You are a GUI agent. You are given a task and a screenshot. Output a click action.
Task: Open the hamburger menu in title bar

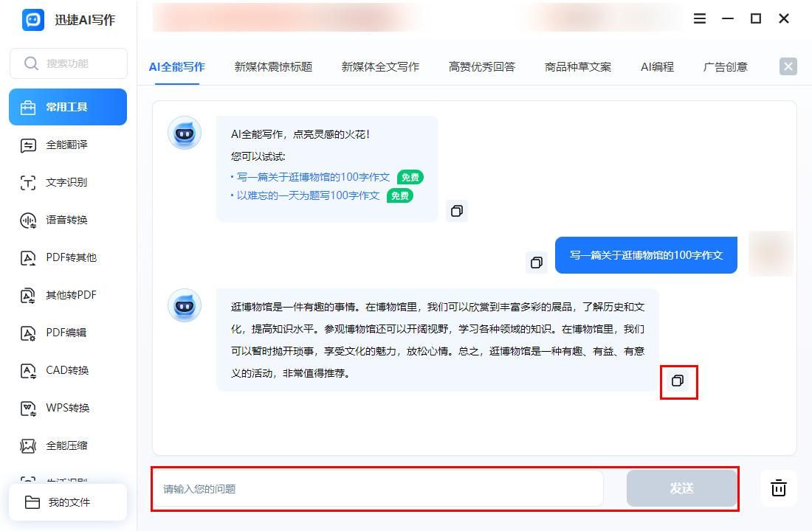pyautogui.click(x=700, y=18)
